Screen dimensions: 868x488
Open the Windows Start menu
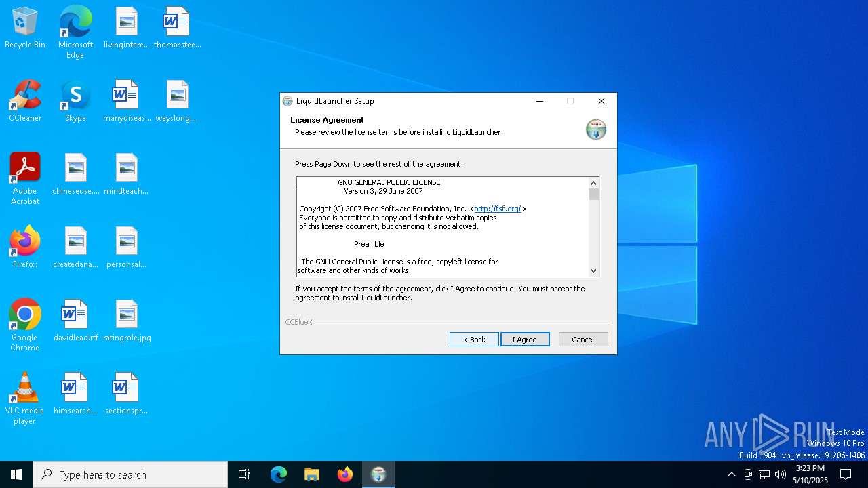16,474
